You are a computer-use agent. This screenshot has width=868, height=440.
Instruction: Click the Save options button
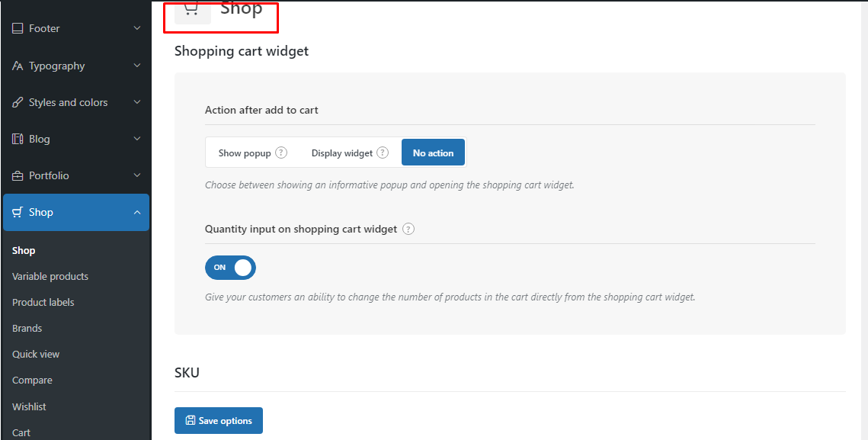219,421
